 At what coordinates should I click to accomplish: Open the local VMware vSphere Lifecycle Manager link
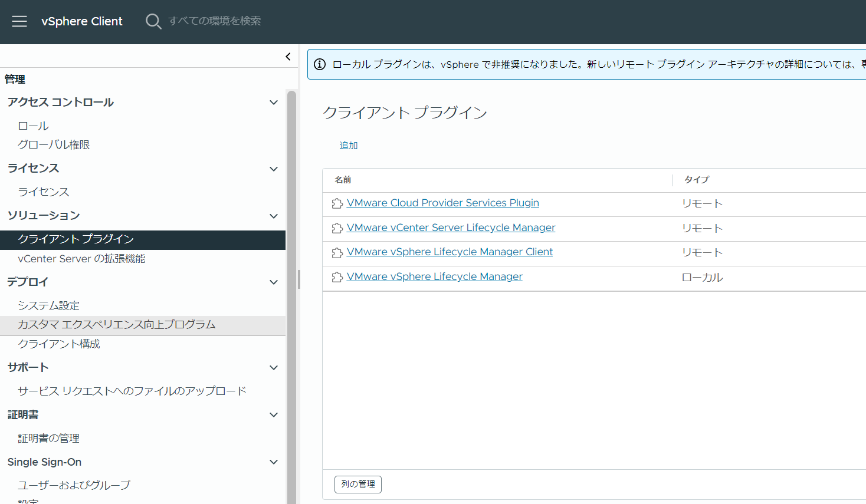pos(435,276)
